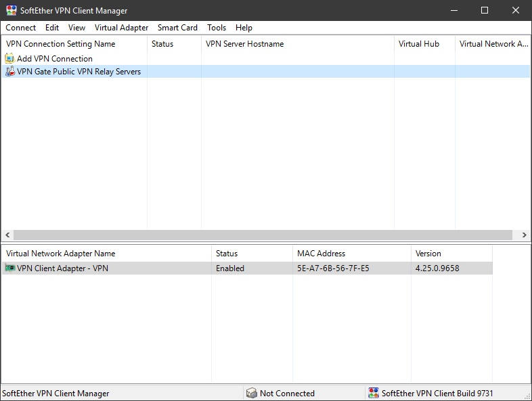Click the adapter Status column header
This screenshot has width=532, height=401.
point(252,253)
